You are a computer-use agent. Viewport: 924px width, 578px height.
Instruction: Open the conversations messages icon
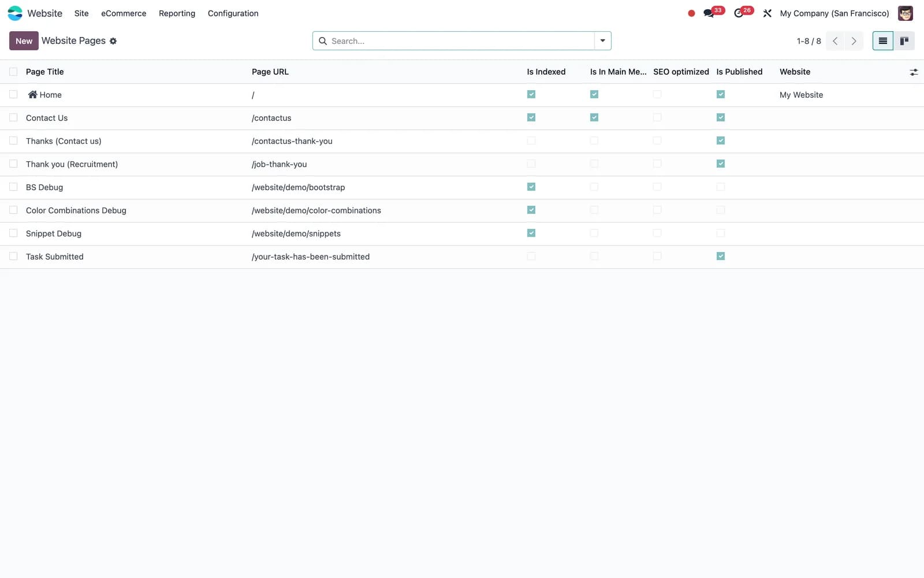click(709, 13)
